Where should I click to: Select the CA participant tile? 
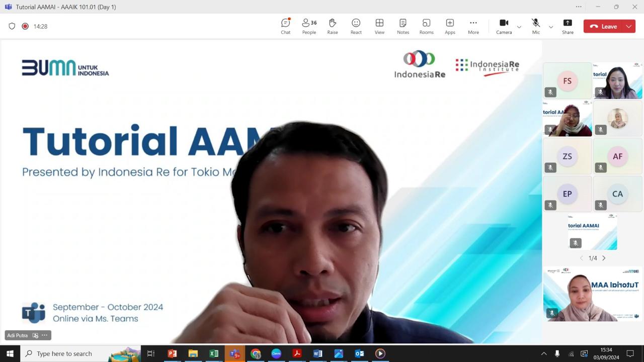617,194
